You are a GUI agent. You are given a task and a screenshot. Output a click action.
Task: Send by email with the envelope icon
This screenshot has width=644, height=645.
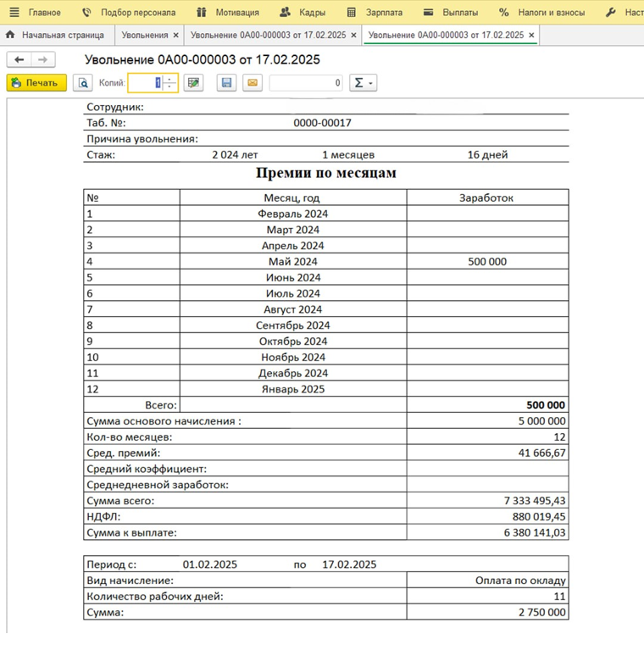tap(253, 83)
